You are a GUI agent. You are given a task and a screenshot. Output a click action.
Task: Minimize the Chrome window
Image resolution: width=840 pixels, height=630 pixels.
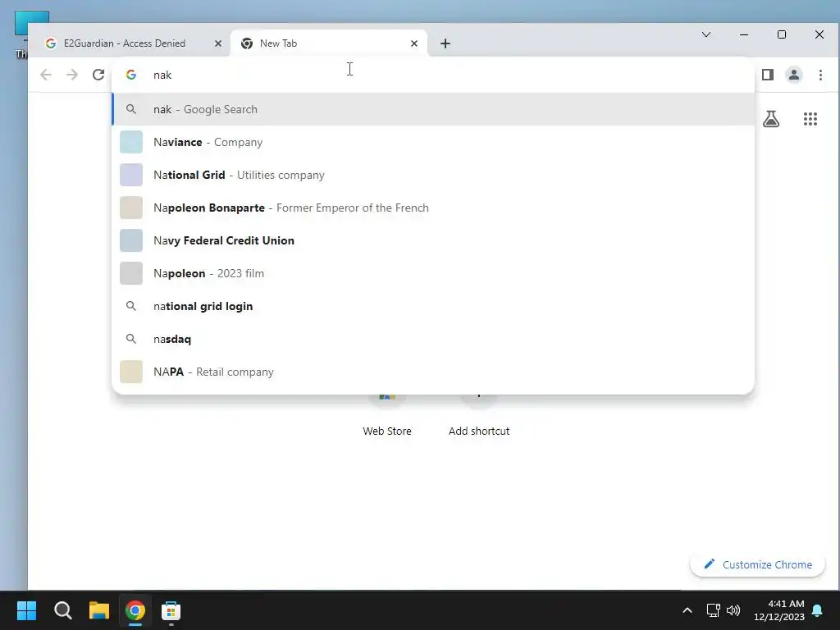click(x=743, y=34)
